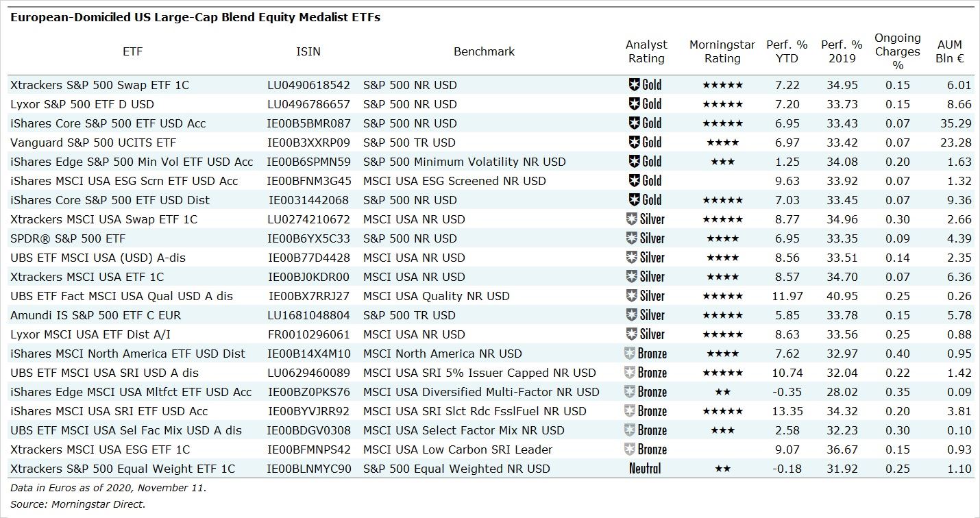Click Gold badge for Xtrackers S&P 500 Swap ETF
This screenshot has height=518, width=980.
(645, 85)
